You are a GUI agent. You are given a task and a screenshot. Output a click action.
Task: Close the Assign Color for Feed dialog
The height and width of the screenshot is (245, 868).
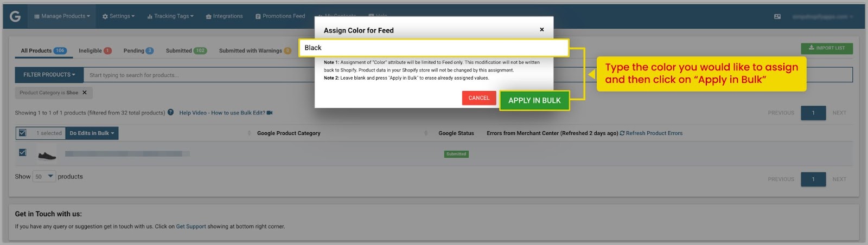point(541,30)
